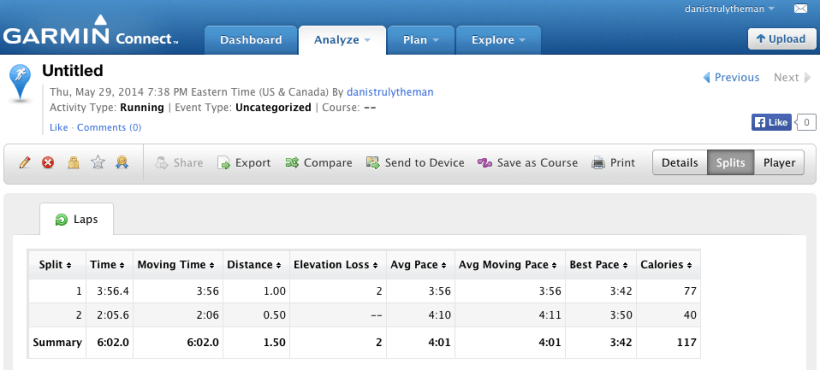This screenshot has width=820, height=370.
Task: Click the Uncategorized event type value
Action: coord(273,108)
